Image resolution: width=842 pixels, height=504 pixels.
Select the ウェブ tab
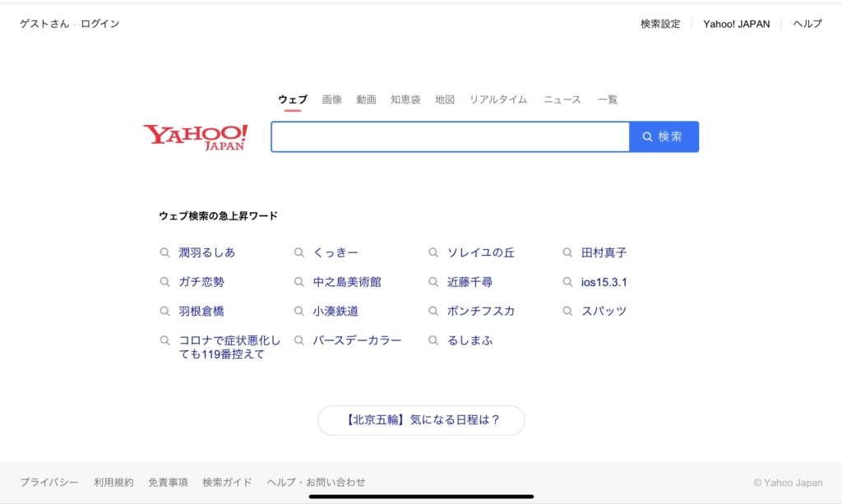coord(293,99)
